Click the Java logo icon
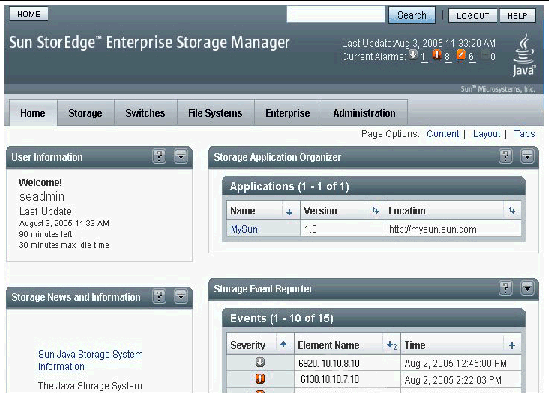 point(524,55)
